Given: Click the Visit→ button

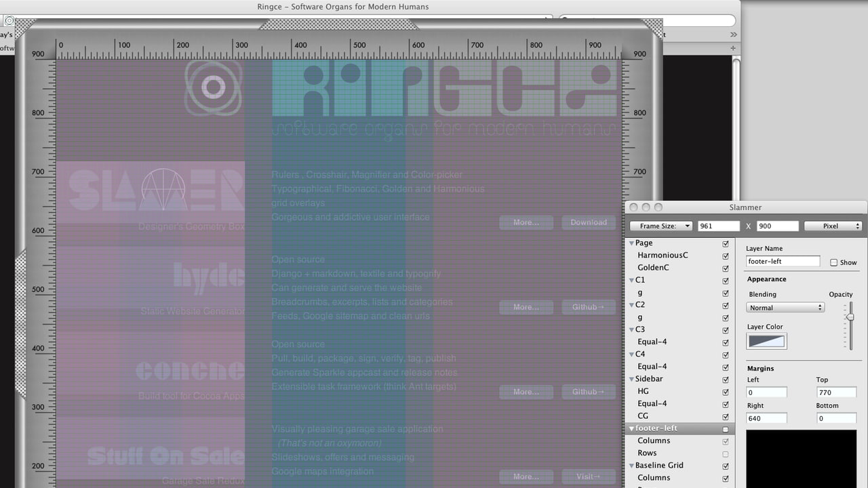Looking at the screenshot, I should pyautogui.click(x=589, y=476).
